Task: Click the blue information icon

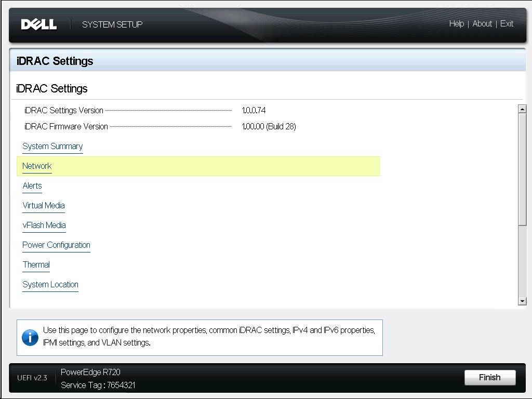Action: (30, 338)
